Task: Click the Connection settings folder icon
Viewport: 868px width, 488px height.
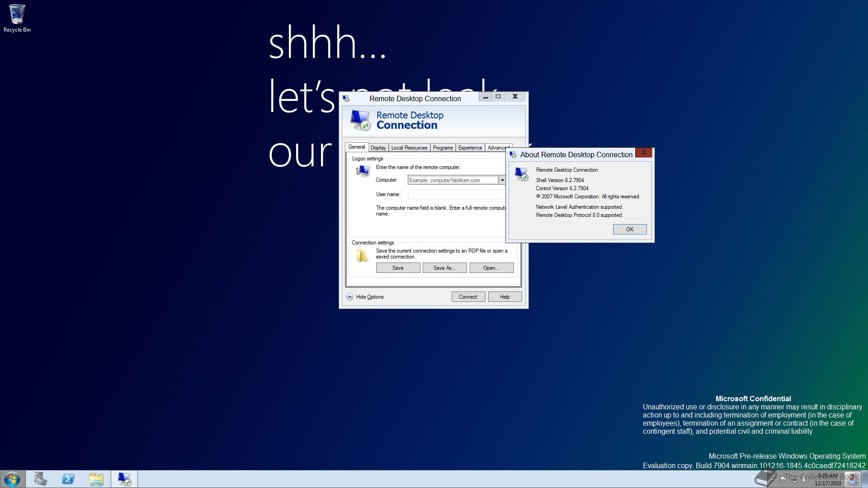Action: click(x=362, y=256)
